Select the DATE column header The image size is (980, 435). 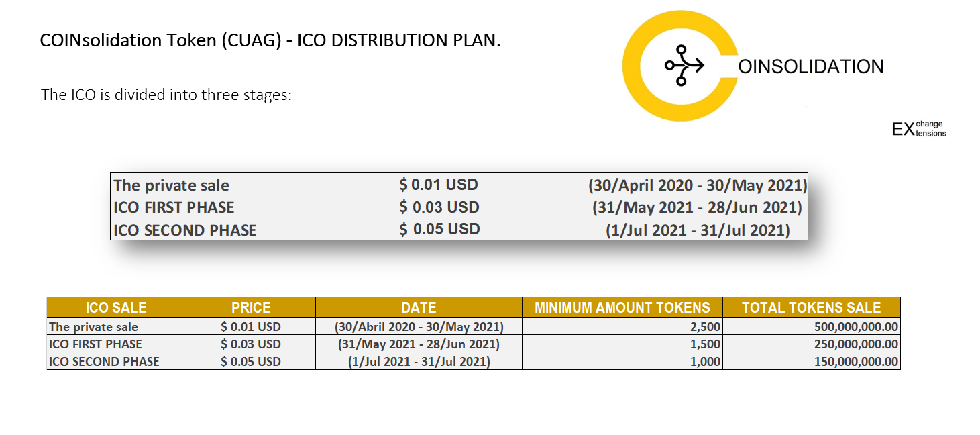[x=419, y=308]
